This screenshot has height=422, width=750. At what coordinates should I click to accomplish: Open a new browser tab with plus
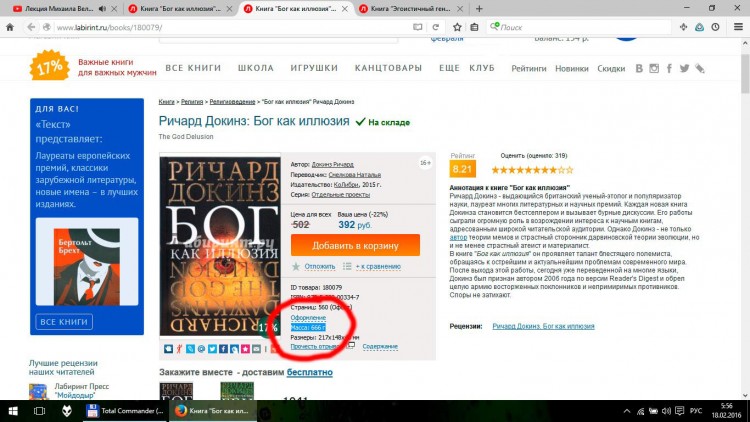479,9
